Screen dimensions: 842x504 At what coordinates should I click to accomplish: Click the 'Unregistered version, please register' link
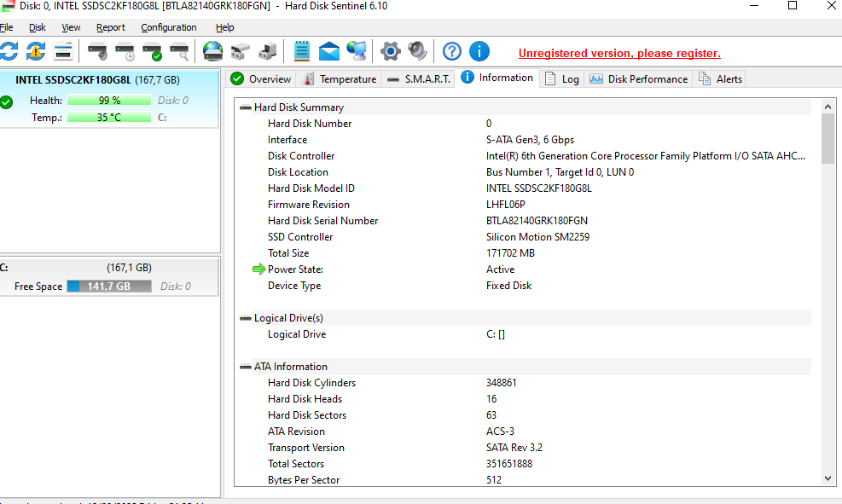(619, 53)
